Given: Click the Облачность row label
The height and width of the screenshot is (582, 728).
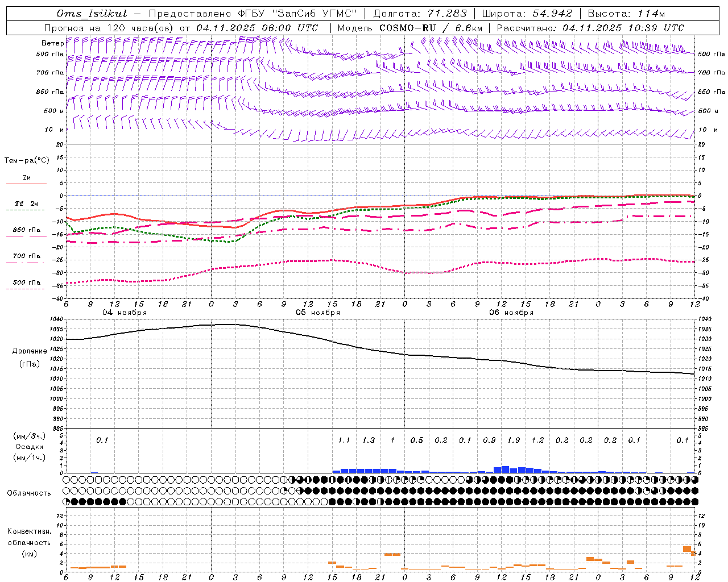Looking at the screenshot, I should (29, 493).
